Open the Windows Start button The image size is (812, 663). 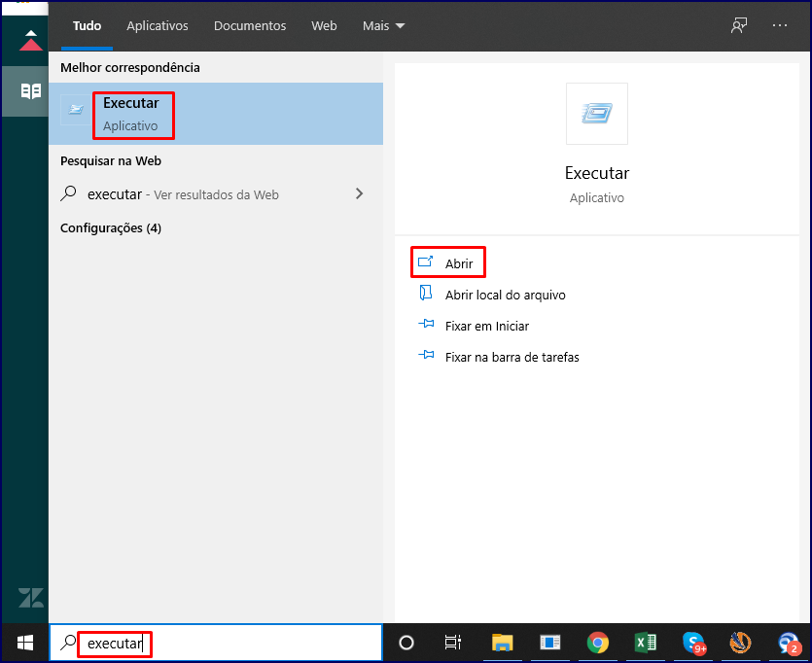pos(25,643)
